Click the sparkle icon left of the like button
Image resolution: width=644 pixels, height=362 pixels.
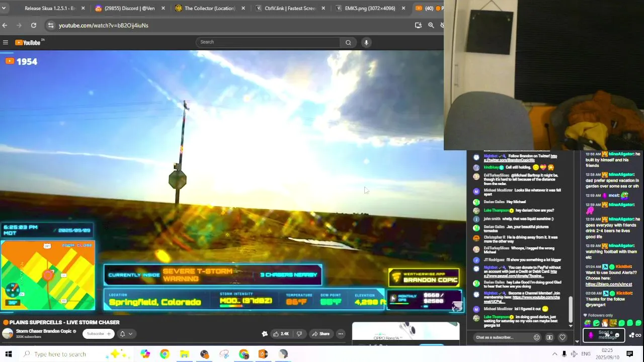pos(265,334)
